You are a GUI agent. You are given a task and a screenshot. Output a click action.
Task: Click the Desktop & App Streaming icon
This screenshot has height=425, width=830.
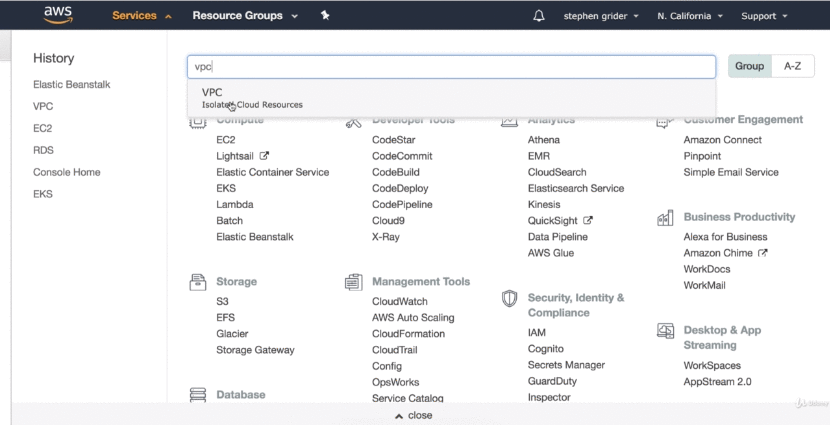[x=665, y=330]
